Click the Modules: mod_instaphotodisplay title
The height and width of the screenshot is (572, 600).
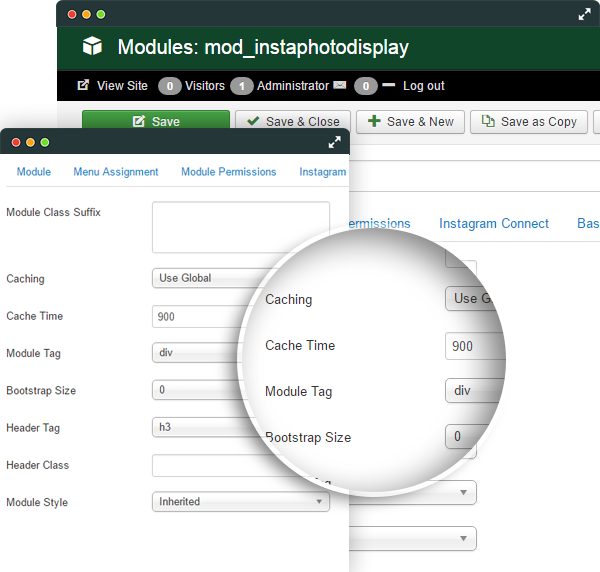263,47
